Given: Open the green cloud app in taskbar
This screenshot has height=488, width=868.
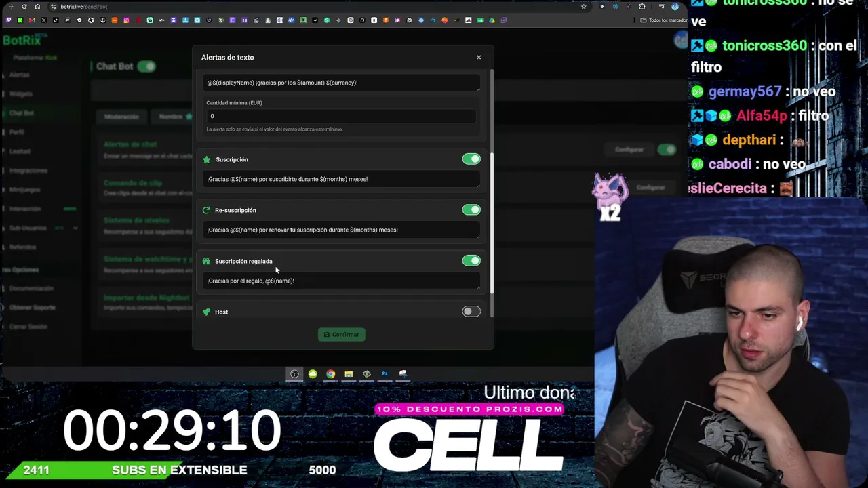Looking at the screenshot, I should (x=313, y=373).
